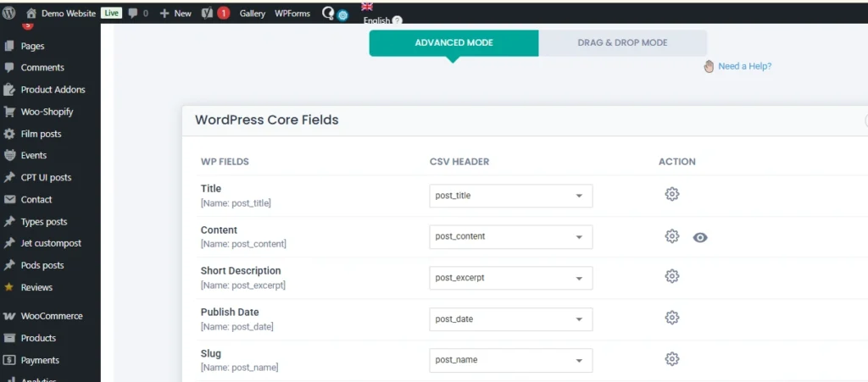Click English language help question mark

coord(397,20)
